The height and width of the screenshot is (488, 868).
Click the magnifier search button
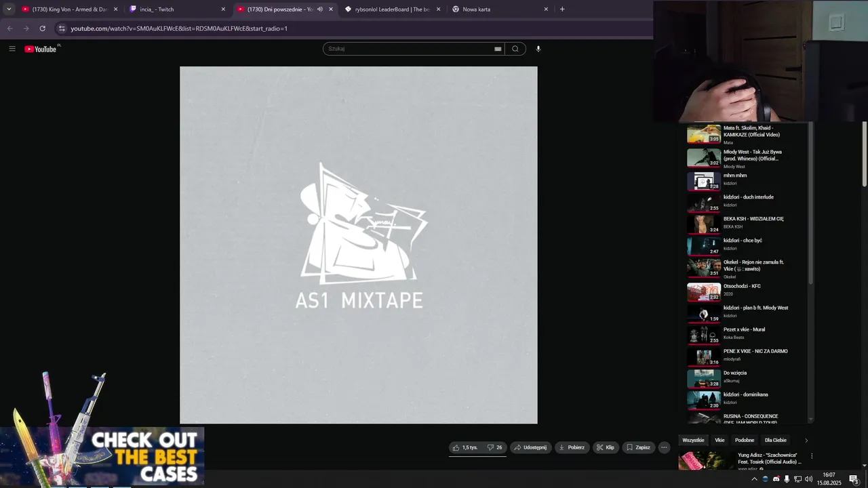pos(515,49)
